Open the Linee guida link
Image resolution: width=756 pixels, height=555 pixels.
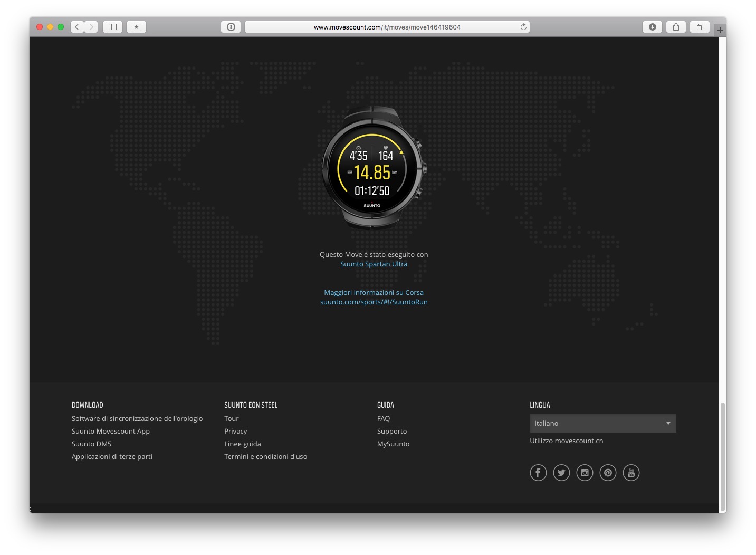pos(243,444)
